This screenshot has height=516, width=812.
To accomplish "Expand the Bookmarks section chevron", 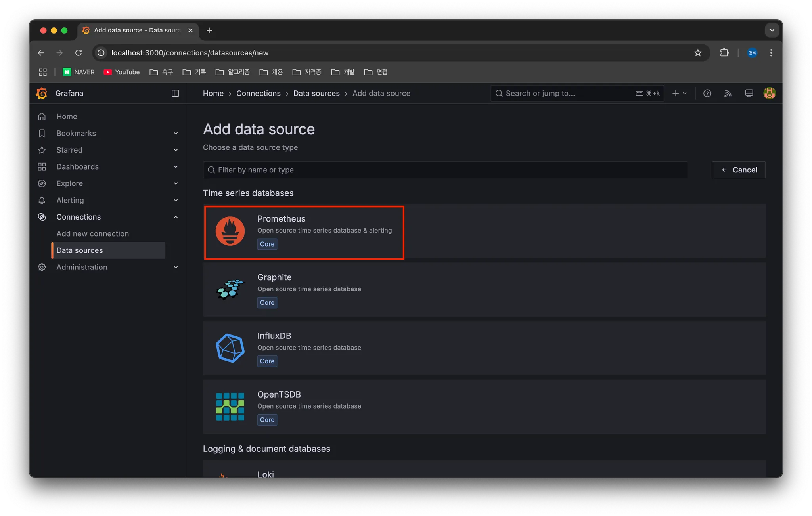I will tap(176, 134).
